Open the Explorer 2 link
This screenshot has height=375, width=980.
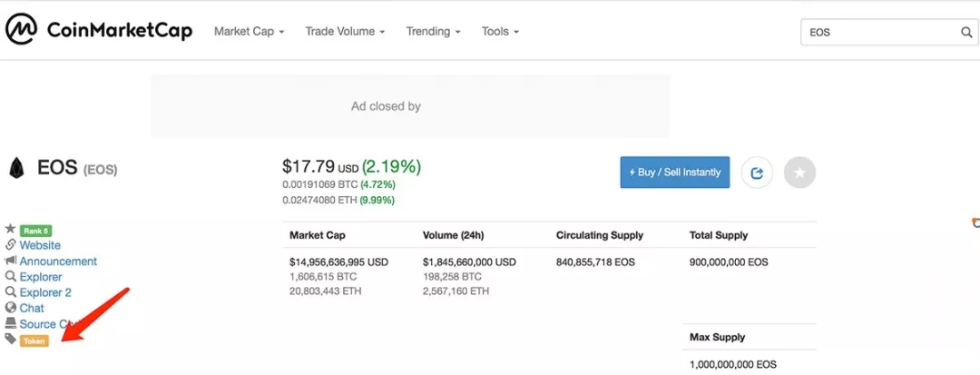(45, 292)
